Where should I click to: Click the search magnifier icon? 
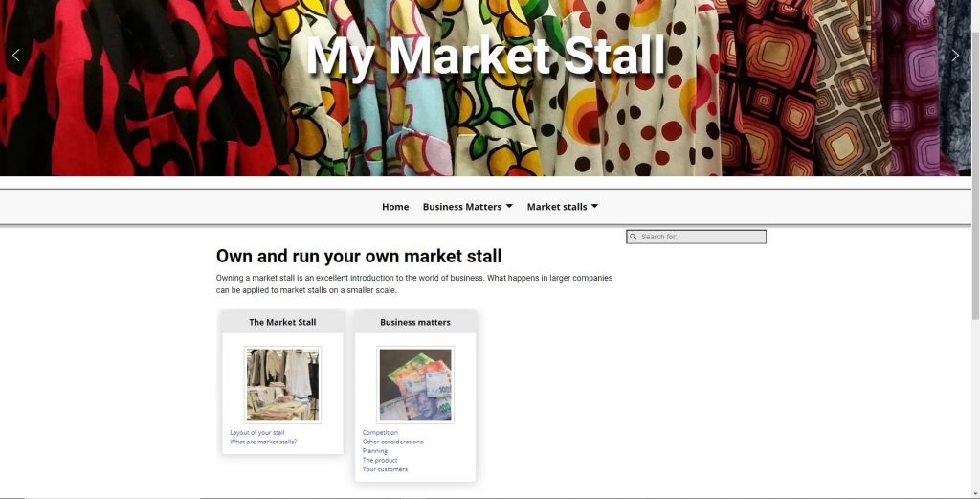634,237
